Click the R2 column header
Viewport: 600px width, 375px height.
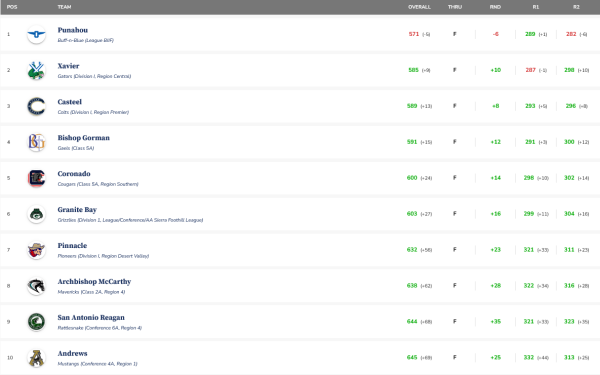(x=576, y=7)
